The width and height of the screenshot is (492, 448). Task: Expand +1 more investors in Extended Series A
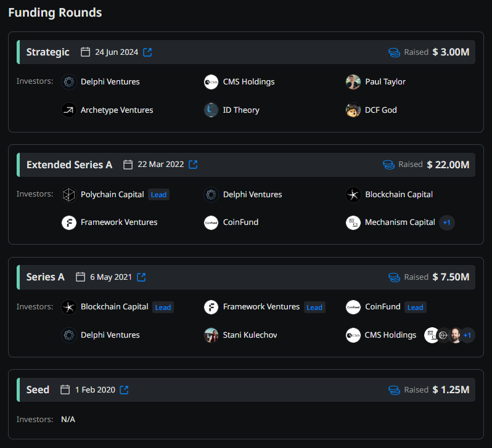pyautogui.click(x=447, y=222)
